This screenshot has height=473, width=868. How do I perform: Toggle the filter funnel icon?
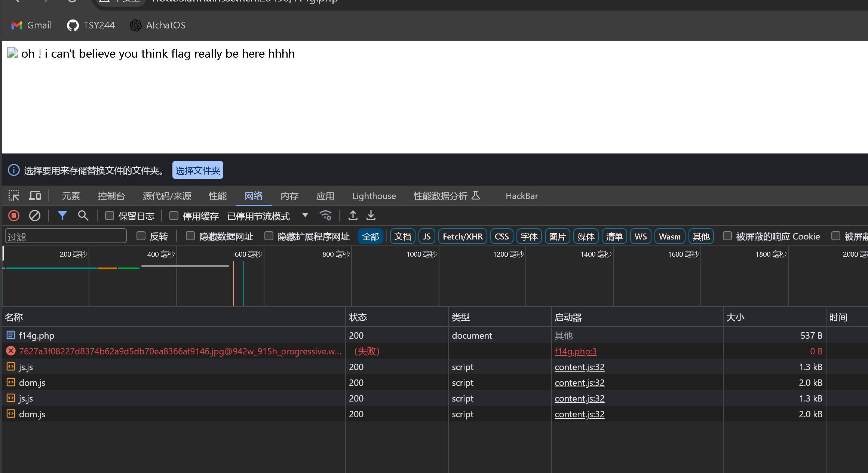tap(62, 216)
